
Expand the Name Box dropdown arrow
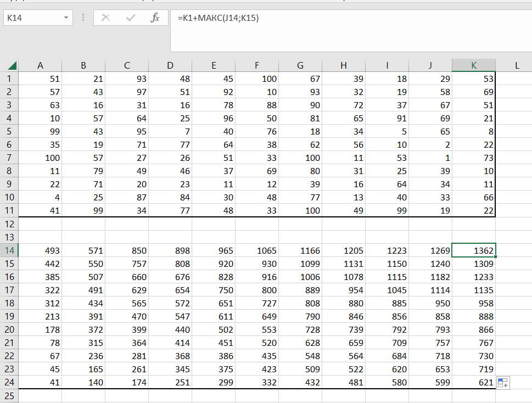[66, 18]
